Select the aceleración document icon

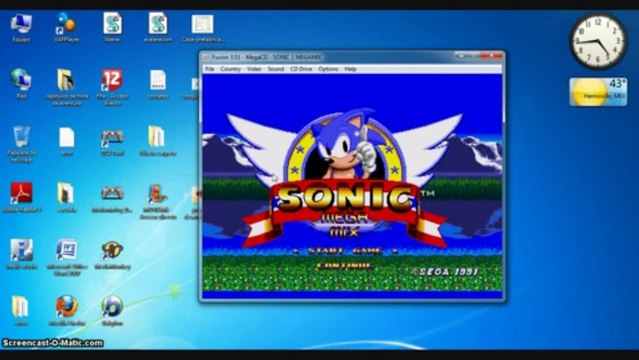click(x=158, y=28)
